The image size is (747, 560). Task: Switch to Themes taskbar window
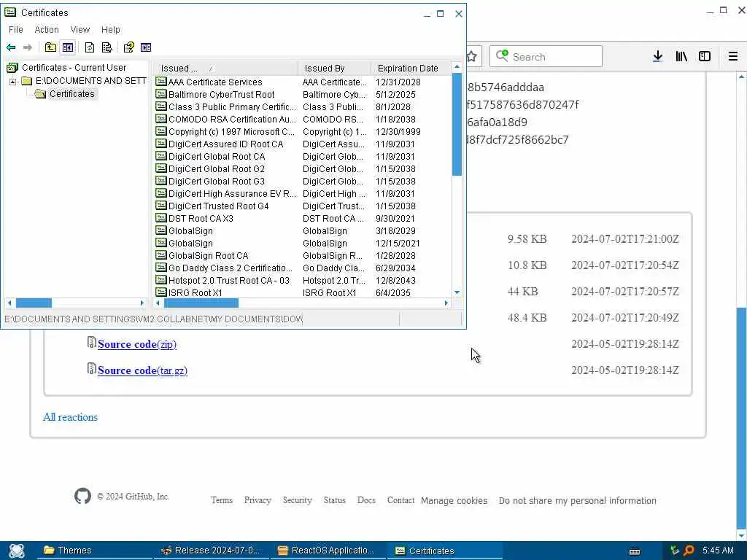(x=96, y=551)
